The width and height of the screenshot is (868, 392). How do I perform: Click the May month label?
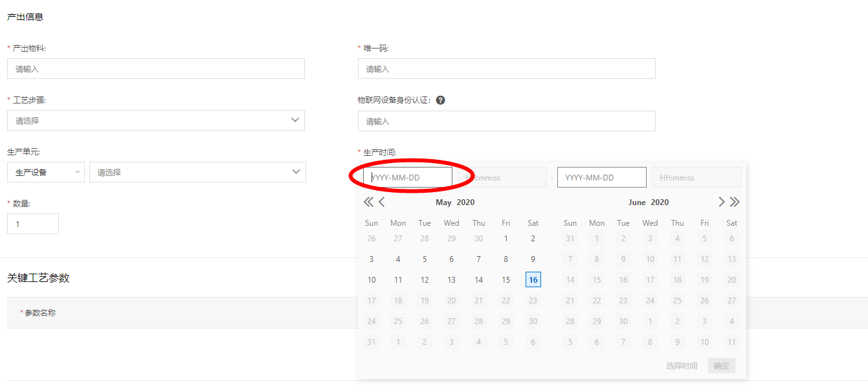pos(444,202)
